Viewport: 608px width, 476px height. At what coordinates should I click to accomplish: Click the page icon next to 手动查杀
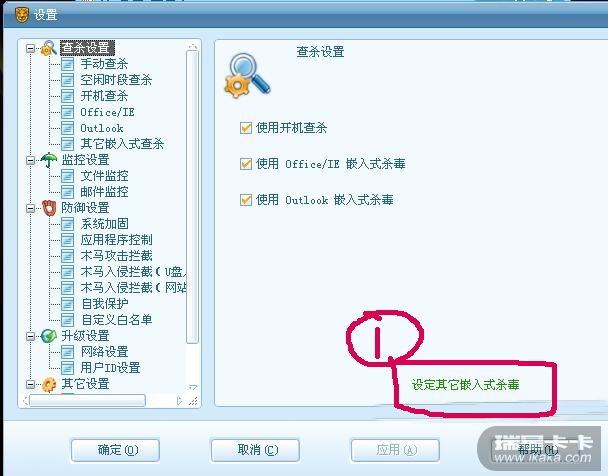click(67, 64)
